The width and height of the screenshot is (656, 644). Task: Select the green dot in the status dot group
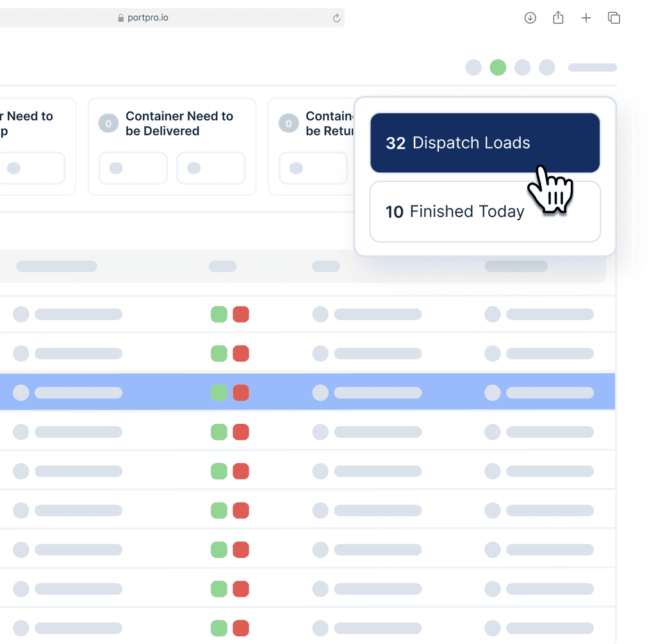(x=498, y=67)
